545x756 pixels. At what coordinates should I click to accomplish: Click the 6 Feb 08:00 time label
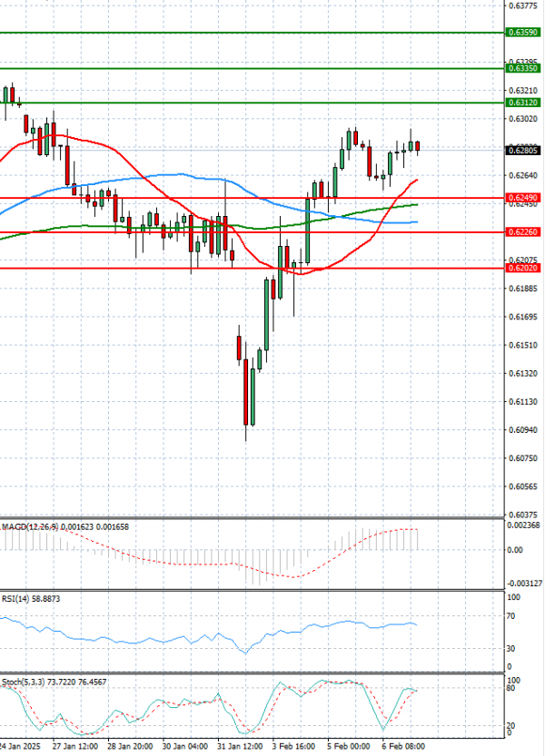pos(404,746)
